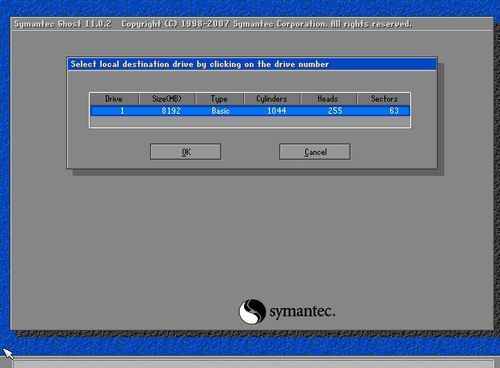Click the Cylinders column header
Viewport: 500px width, 368px height.
(x=272, y=99)
